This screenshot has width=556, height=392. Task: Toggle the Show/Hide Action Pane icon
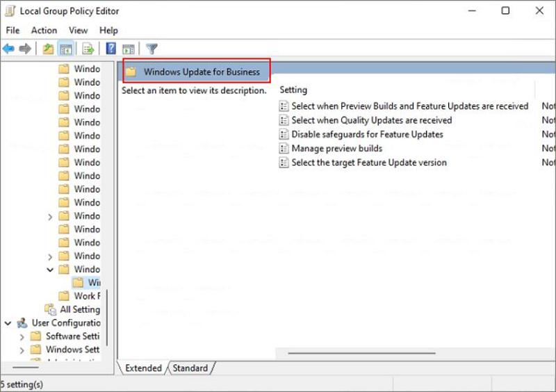[x=129, y=49]
